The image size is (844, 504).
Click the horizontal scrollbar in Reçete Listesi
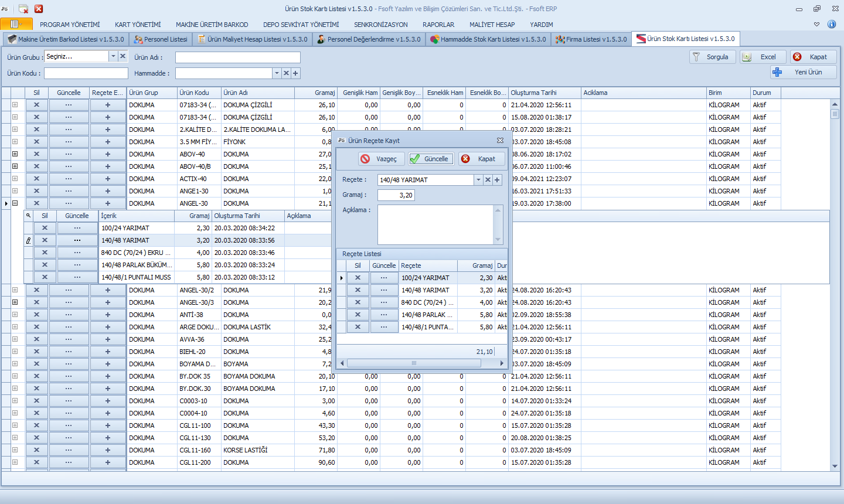(414, 363)
